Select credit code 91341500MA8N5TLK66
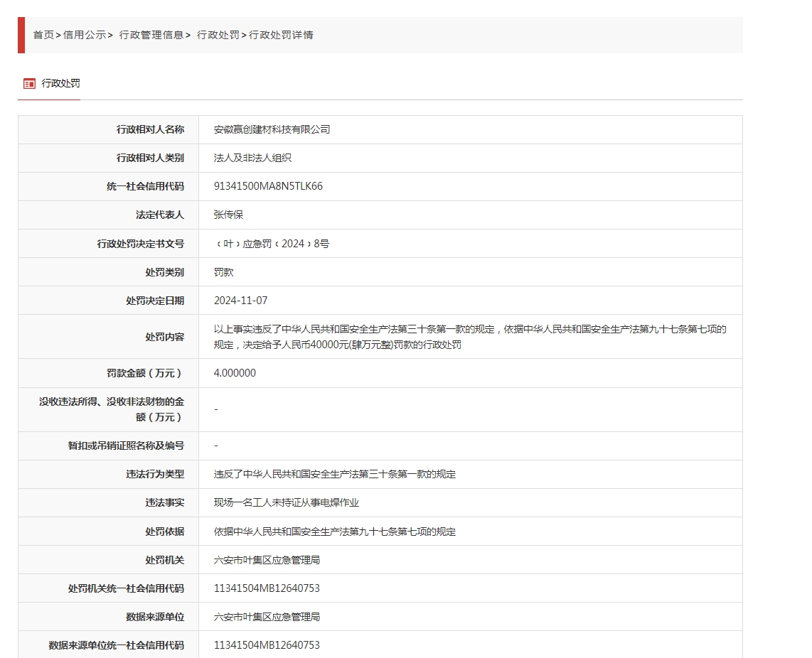 pos(268,186)
